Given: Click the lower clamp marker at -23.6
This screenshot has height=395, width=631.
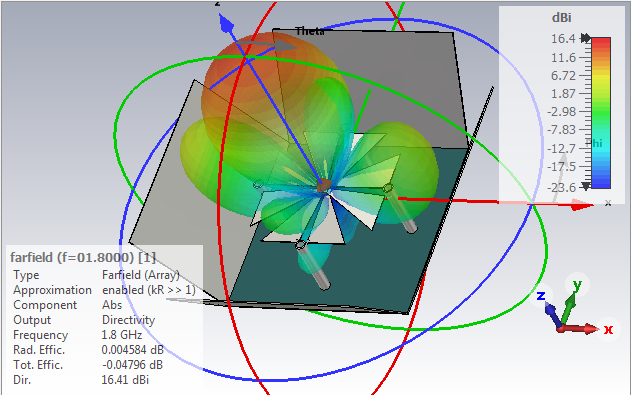Looking at the screenshot, I should 586,186.
